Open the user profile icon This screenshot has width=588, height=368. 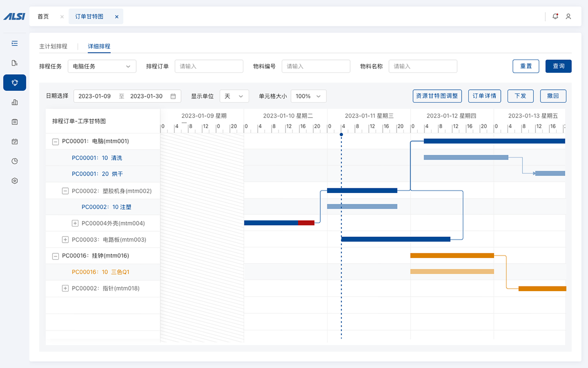pyautogui.click(x=568, y=17)
